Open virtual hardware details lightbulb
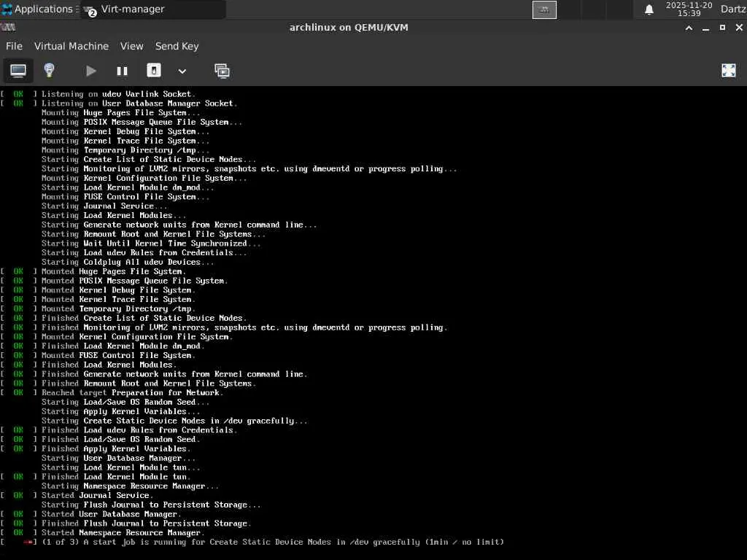This screenshot has width=747, height=560. (x=49, y=71)
